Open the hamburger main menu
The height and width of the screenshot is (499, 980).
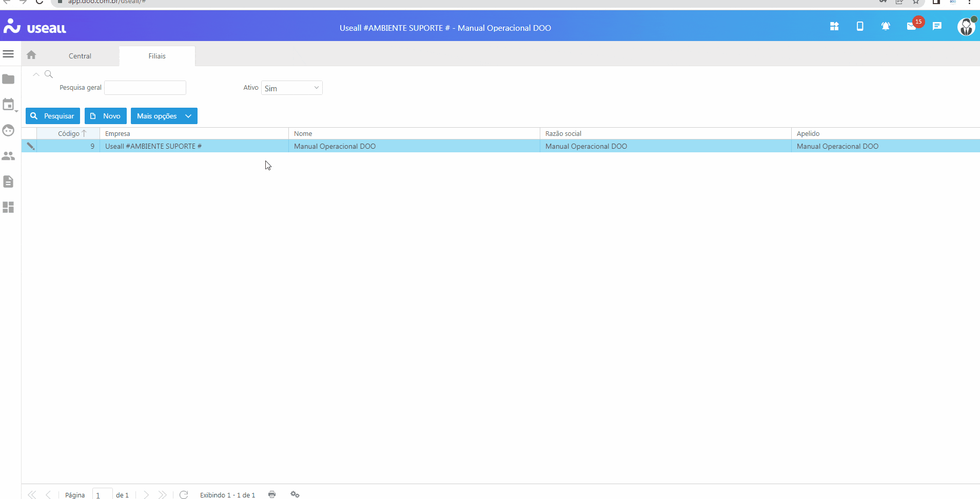click(8, 54)
